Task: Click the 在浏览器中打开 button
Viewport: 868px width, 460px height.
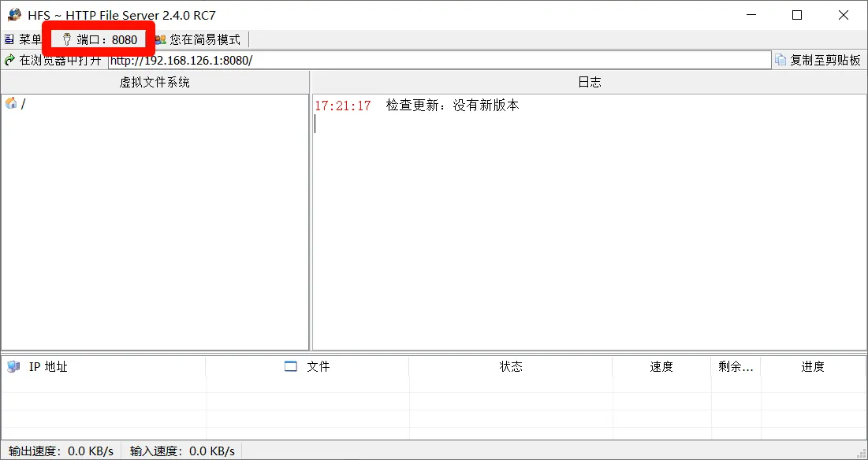Action: point(54,60)
